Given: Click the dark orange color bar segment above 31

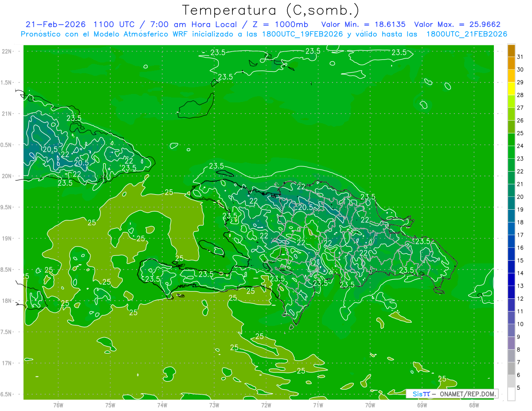Looking at the screenshot, I should 511,51.
